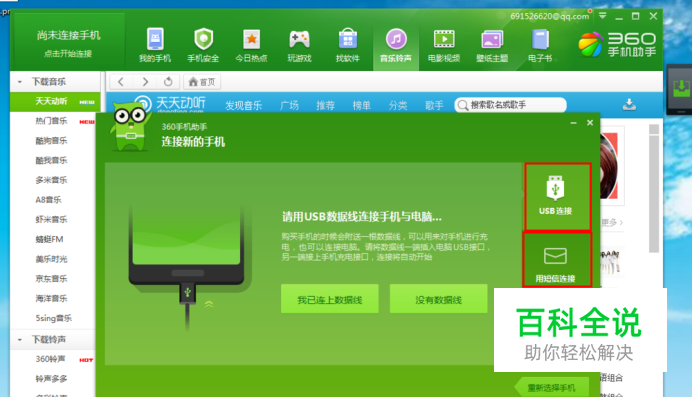Collapse the 下载音乐 section
This screenshot has height=397, width=692.
point(20,82)
